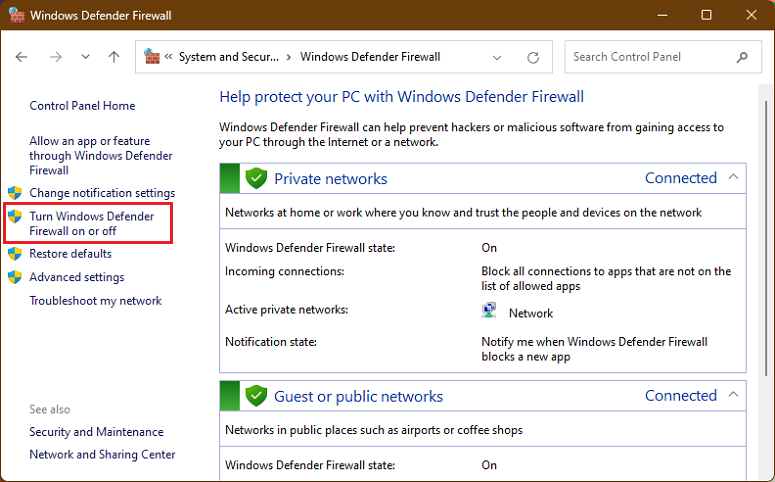Click Connected status in Guest or public networks
This screenshot has width=775, height=482.
click(x=681, y=395)
